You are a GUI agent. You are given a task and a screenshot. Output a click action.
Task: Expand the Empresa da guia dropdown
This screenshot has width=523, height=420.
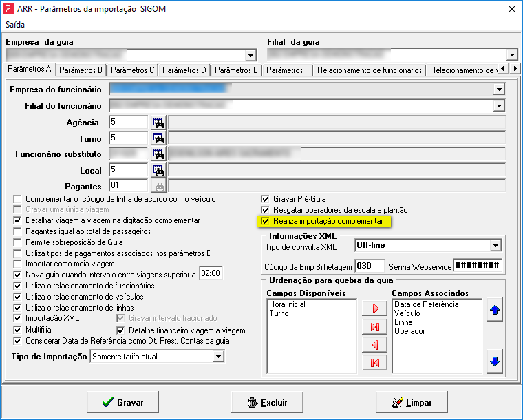(250, 55)
